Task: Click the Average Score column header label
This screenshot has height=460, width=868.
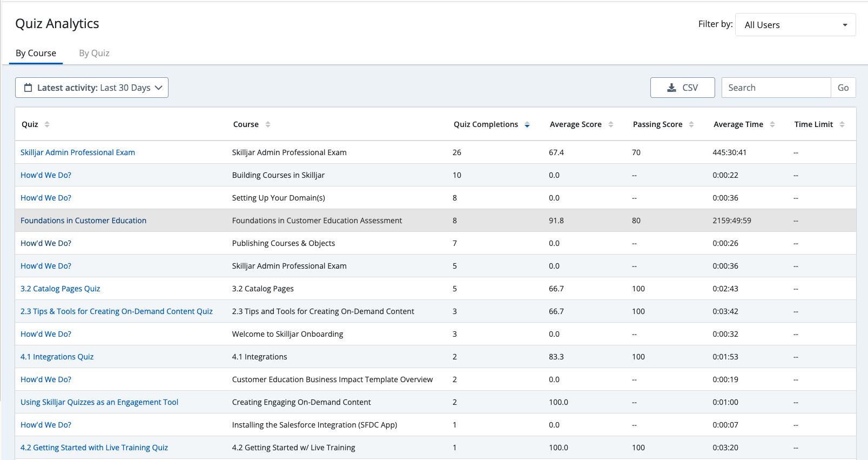Action: (x=575, y=124)
